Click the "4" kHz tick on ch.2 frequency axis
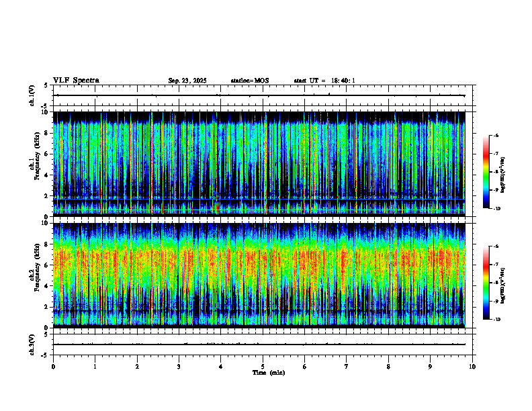 [x=47, y=286]
